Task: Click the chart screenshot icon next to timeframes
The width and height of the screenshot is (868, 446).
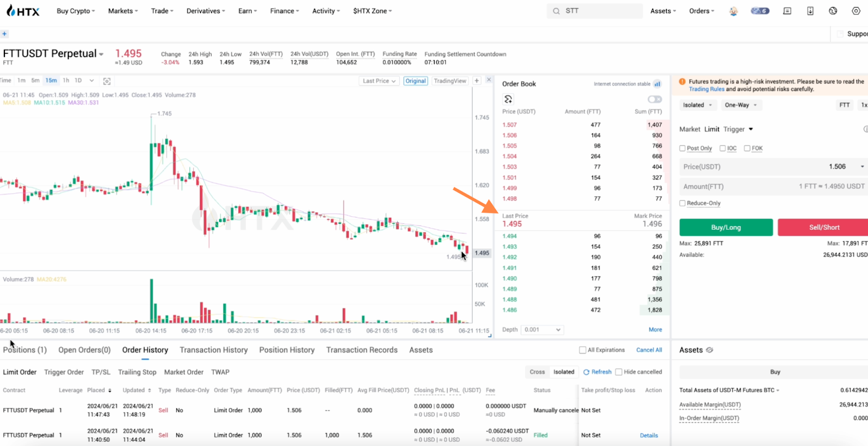Action: (x=107, y=81)
